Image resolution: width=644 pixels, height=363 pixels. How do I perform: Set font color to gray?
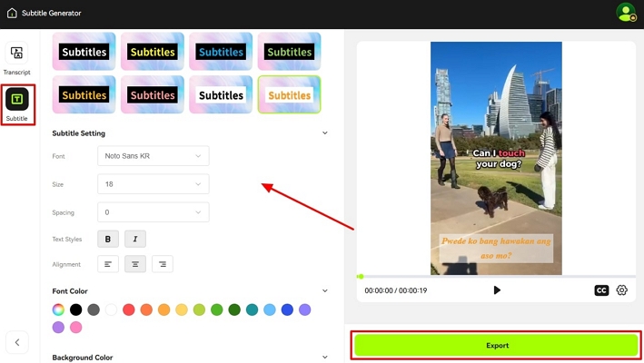click(x=94, y=309)
